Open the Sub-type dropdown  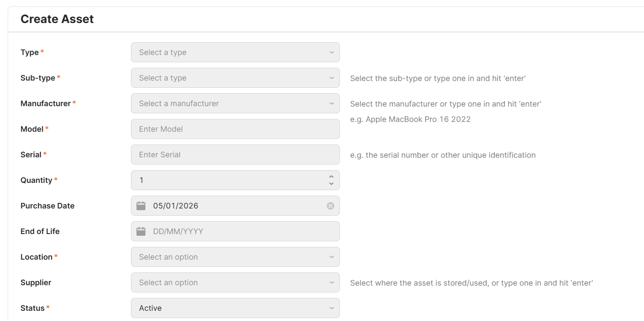pos(235,78)
